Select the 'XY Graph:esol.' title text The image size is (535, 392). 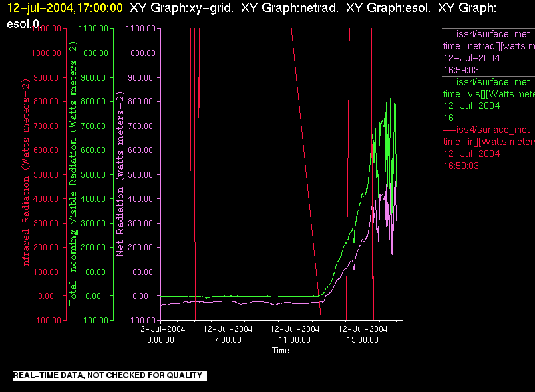[x=389, y=8]
